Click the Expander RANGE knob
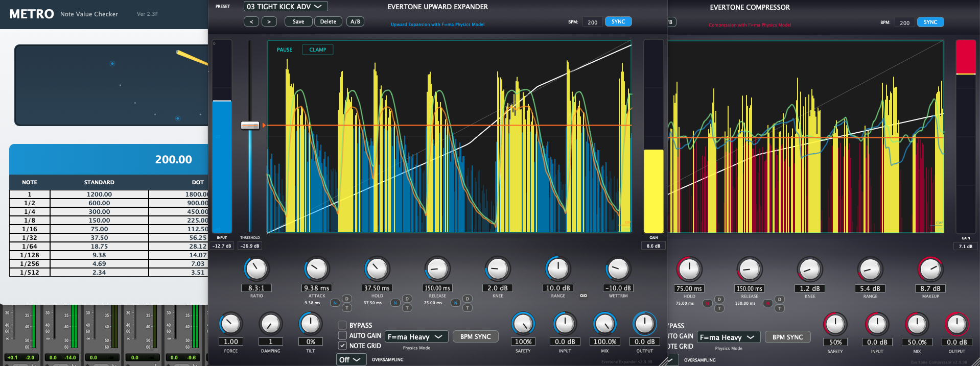The image size is (980, 366). point(558,269)
